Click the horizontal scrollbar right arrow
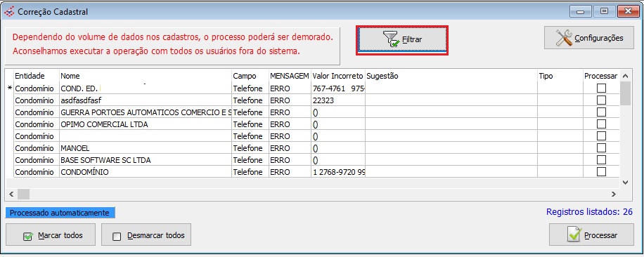The image size is (644, 257). pyautogui.click(x=614, y=194)
